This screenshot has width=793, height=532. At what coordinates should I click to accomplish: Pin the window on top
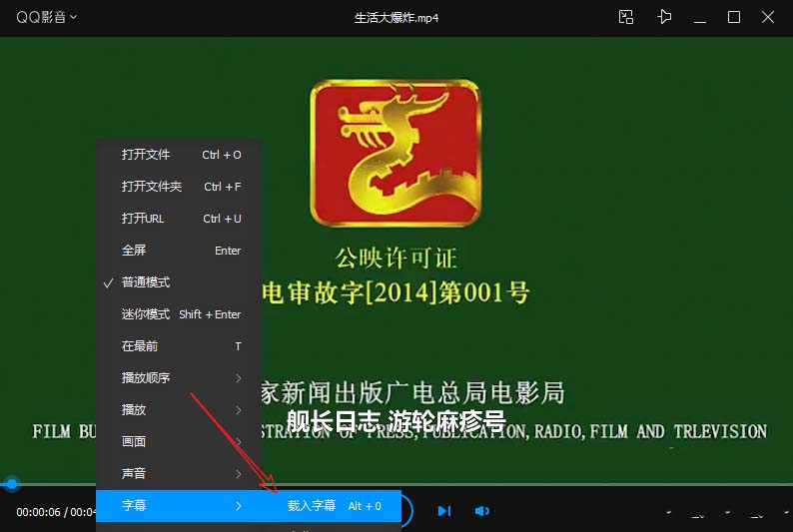point(664,17)
